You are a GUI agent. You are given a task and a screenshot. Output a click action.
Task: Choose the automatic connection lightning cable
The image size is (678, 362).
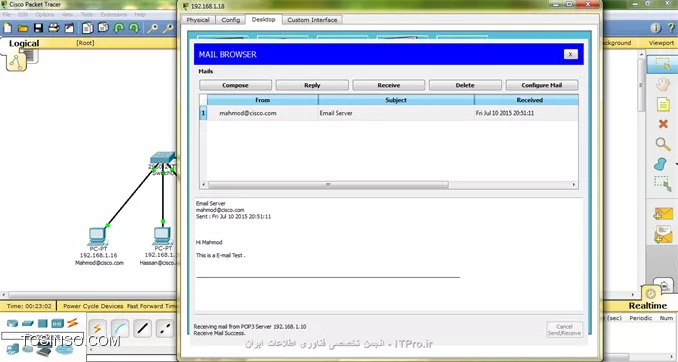point(97,329)
